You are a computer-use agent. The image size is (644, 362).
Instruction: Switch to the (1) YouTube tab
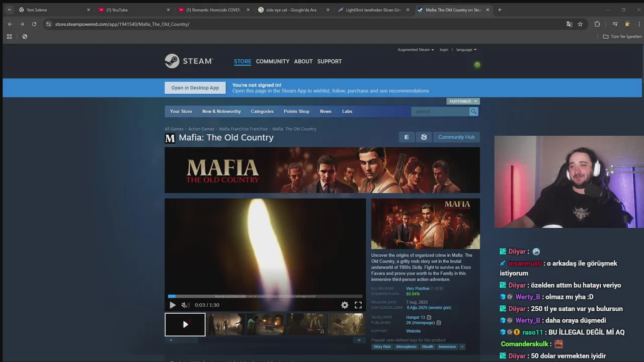(x=133, y=10)
